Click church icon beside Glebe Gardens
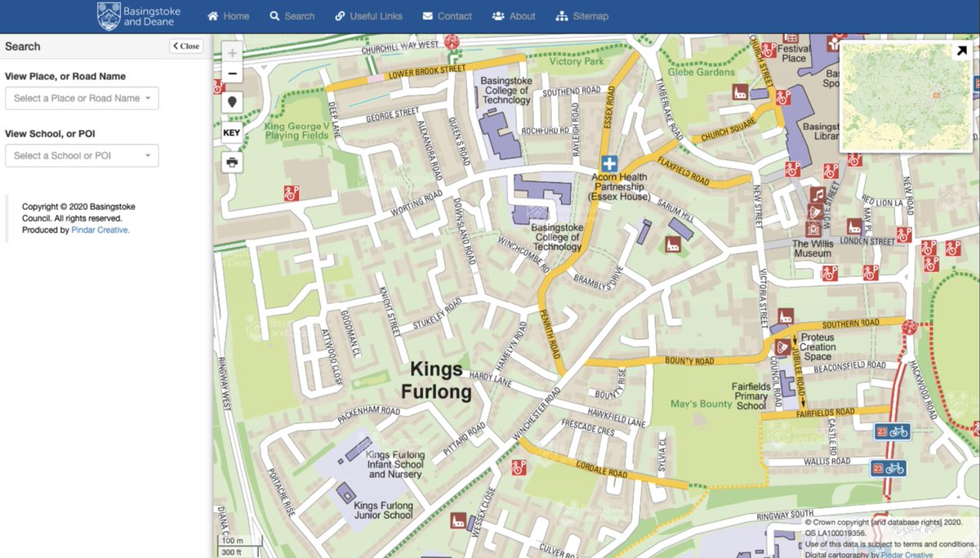This screenshot has width=980, height=558. tap(740, 92)
